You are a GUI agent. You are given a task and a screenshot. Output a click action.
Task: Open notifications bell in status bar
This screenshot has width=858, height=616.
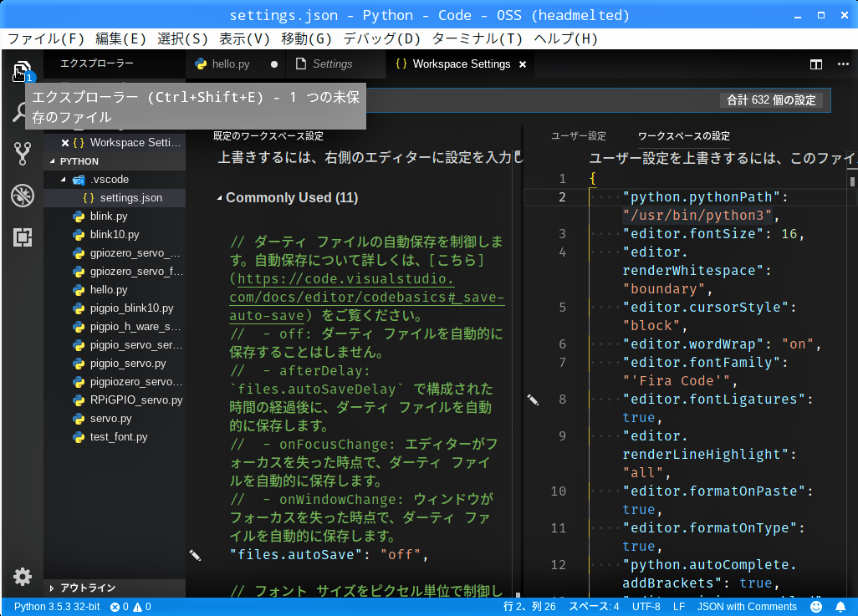pos(840,607)
